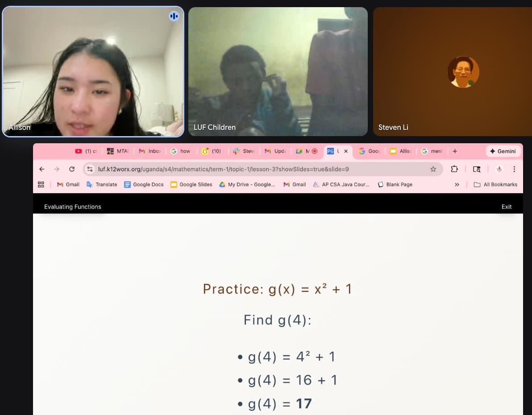Open a new tab with plus button
Screen dimensions: 532x415
pos(455,151)
